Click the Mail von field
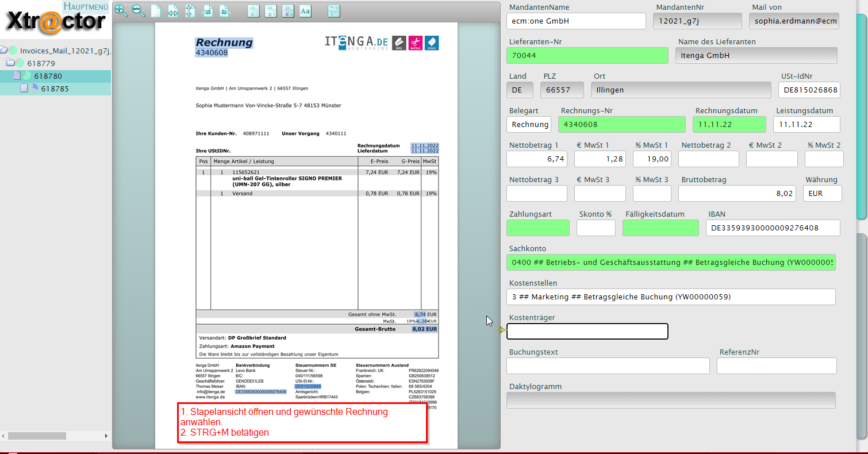868x454 pixels. tap(794, 21)
